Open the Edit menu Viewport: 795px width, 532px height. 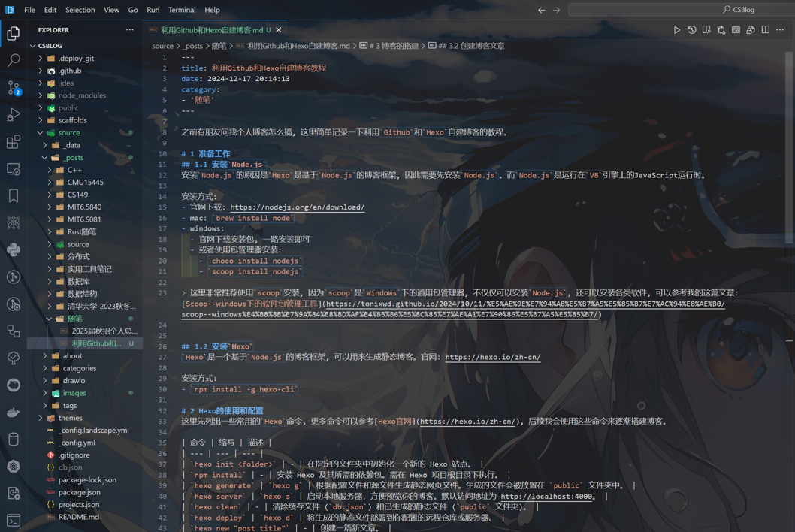point(50,10)
